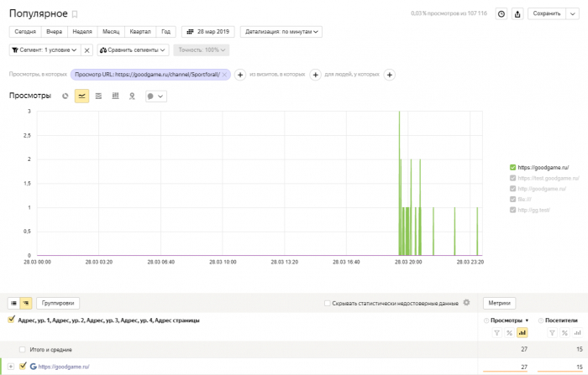Toggle http://goodgame.ru/ legend checkbox
The image size is (588, 375).
click(512, 189)
